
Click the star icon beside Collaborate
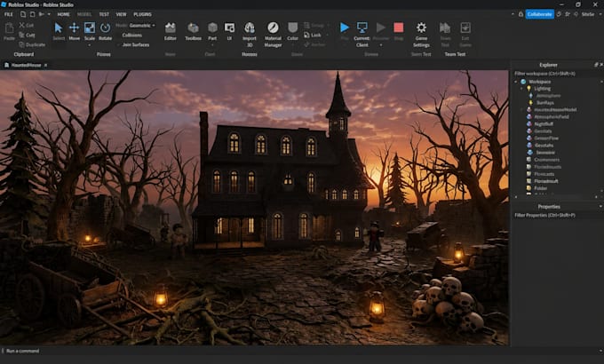pyautogui.click(x=568, y=14)
